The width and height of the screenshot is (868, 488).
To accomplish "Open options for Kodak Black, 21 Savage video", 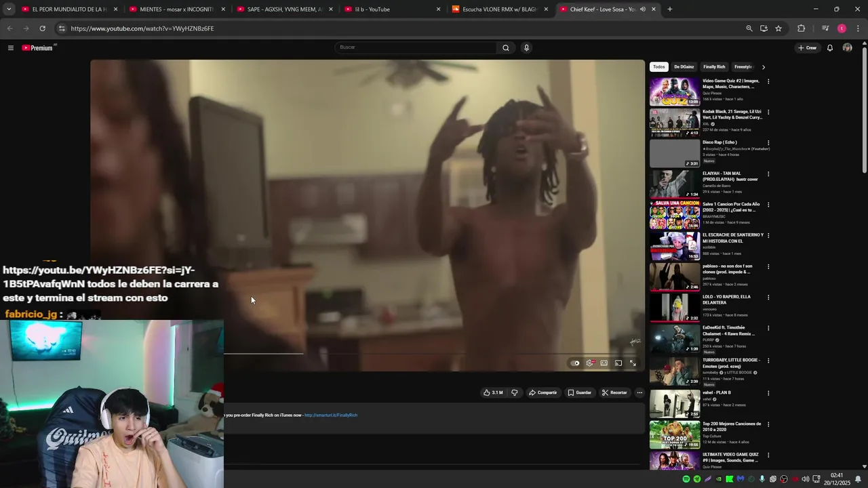I will pos(768,112).
